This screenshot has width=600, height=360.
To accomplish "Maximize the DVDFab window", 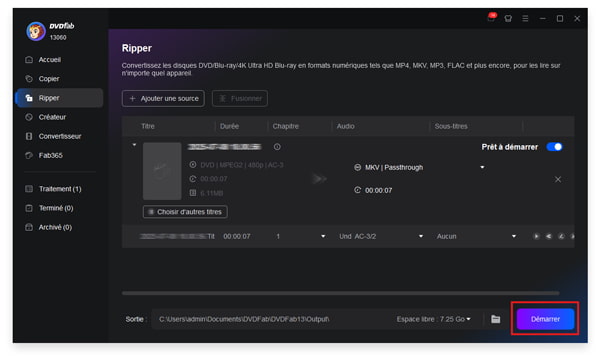I will click(560, 18).
